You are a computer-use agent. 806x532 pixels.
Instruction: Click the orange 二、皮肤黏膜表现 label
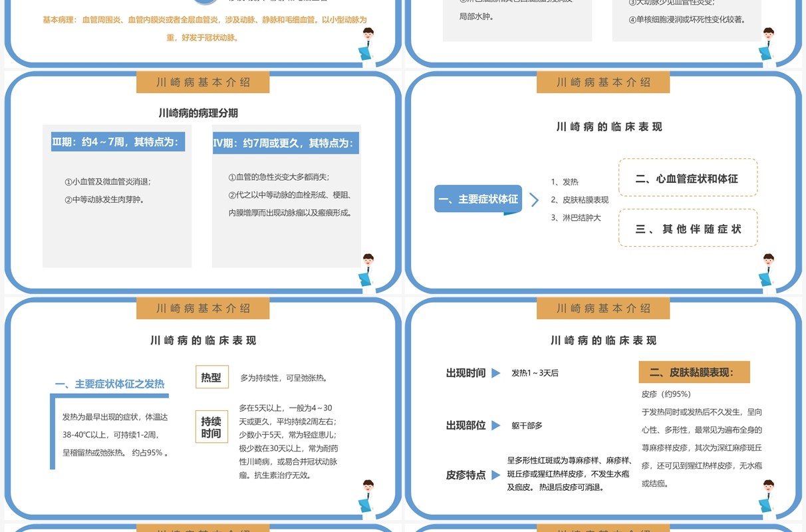click(x=694, y=372)
